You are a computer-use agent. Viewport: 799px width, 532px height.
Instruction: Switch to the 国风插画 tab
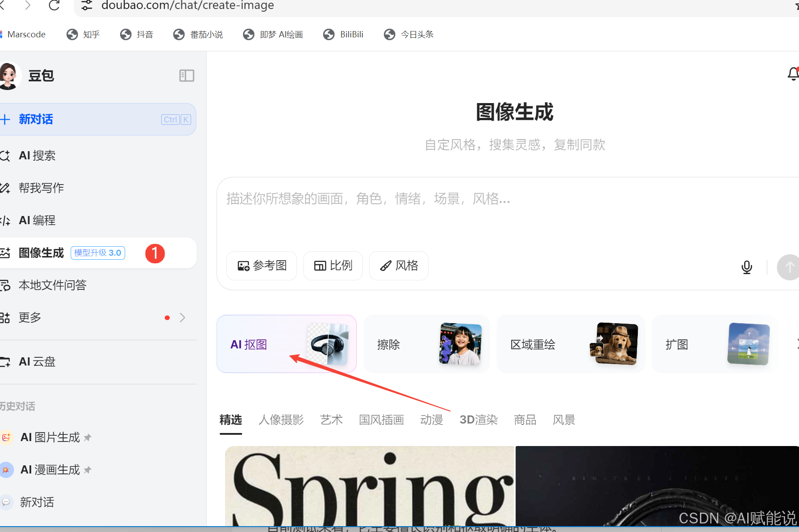[x=382, y=420]
